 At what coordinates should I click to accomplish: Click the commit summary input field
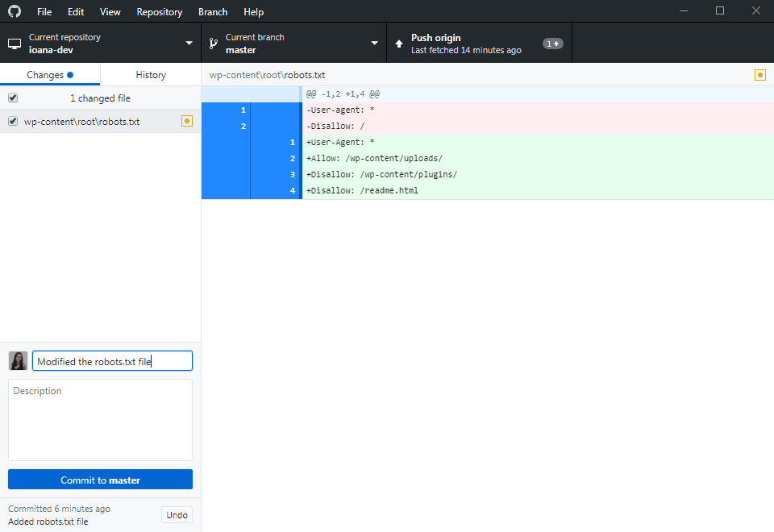click(x=112, y=361)
